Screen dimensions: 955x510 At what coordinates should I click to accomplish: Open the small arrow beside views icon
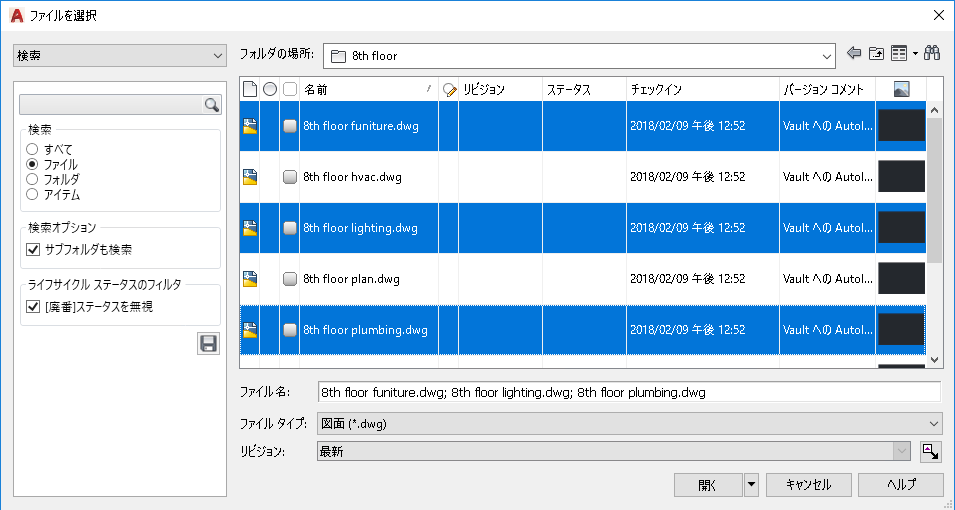(x=915, y=54)
